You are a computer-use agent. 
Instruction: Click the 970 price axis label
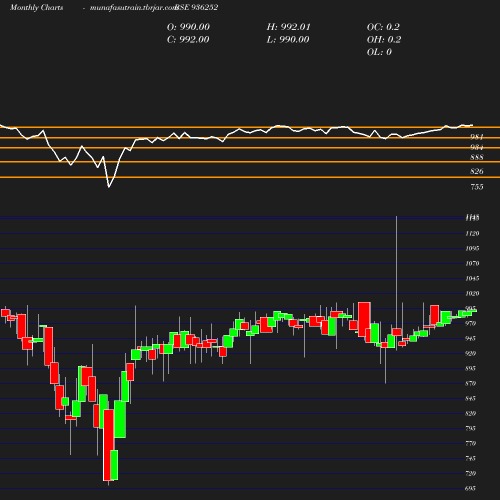coord(470,323)
